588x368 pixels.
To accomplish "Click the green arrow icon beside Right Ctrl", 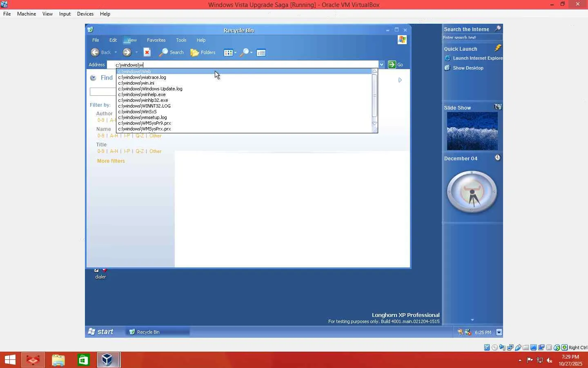I will tap(565, 348).
